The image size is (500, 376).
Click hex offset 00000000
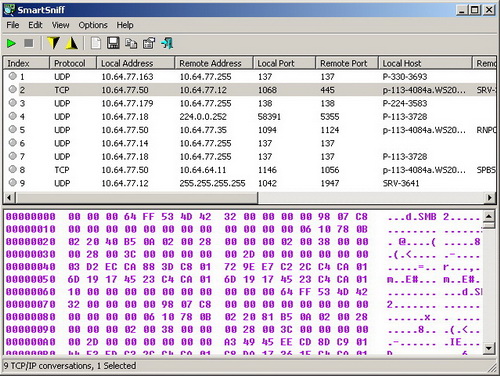(31, 217)
